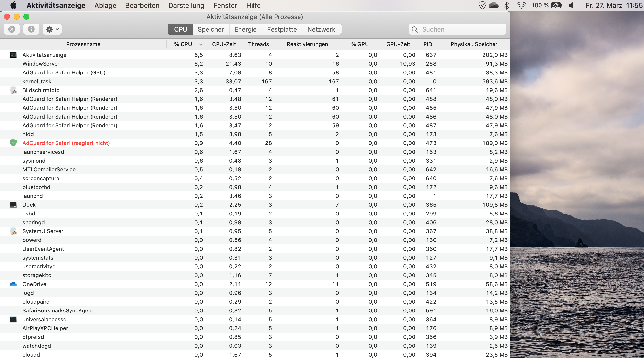Open the Wi-Fi status icon
644x358 pixels.
521,5
